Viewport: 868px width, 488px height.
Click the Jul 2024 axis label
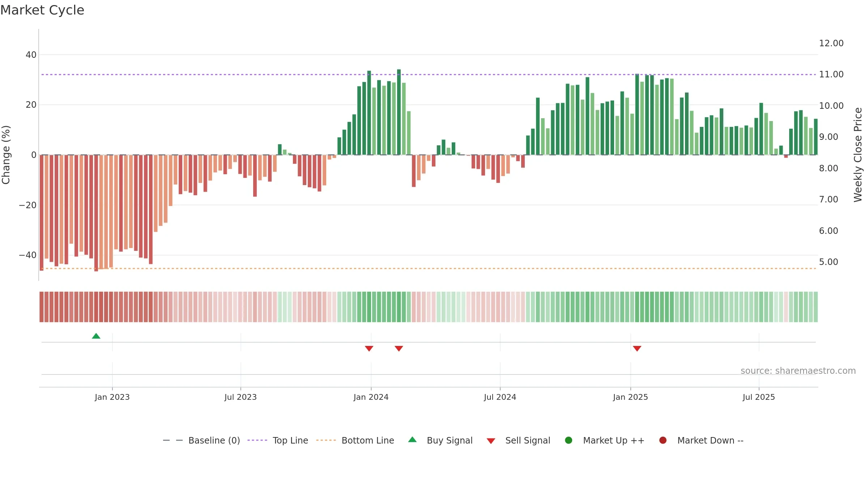coord(500,397)
